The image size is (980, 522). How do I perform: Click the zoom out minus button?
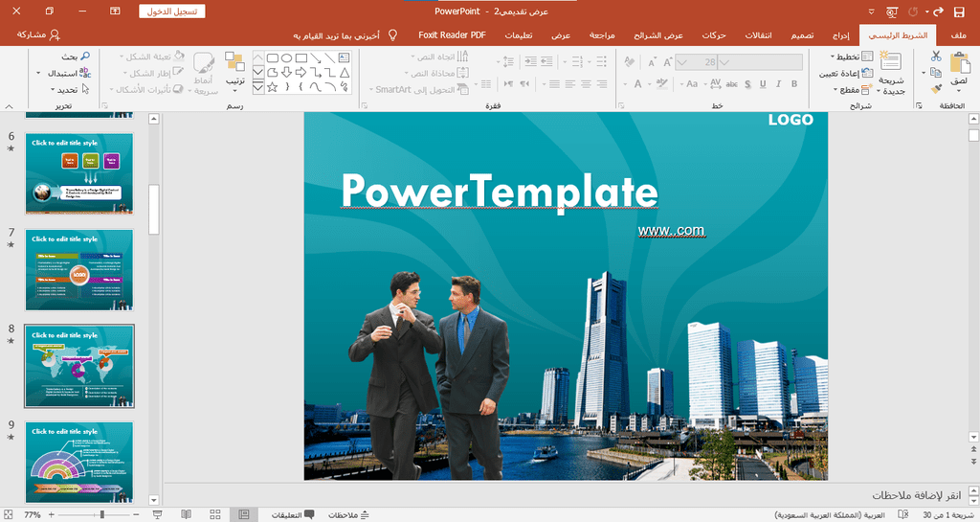[x=136, y=514]
